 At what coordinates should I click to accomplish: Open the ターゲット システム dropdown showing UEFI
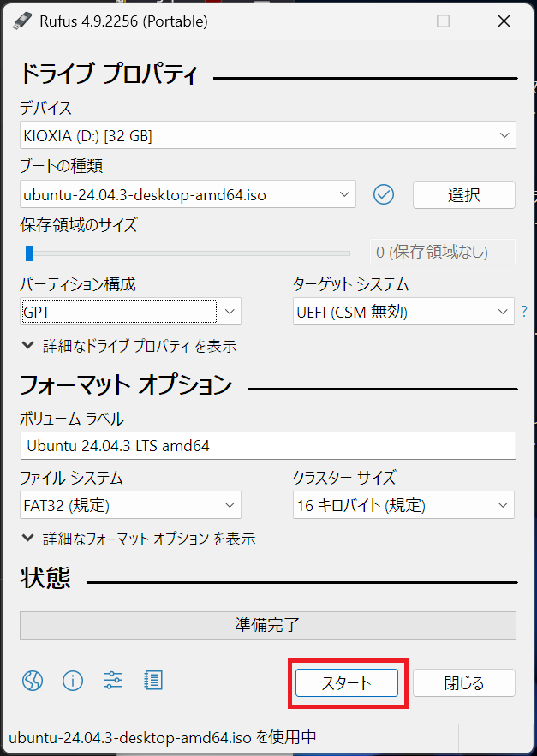click(403, 312)
